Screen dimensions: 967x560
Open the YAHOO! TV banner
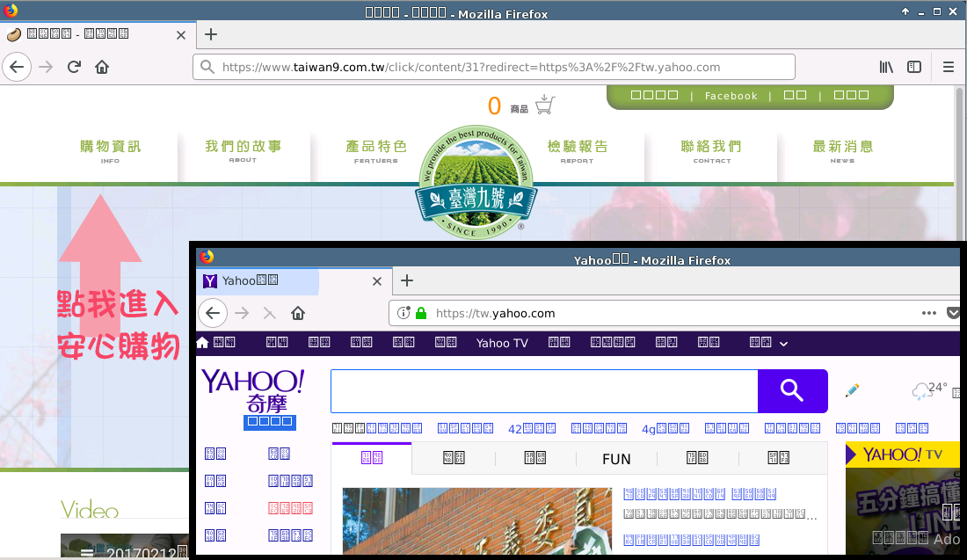[x=903, y=455]
